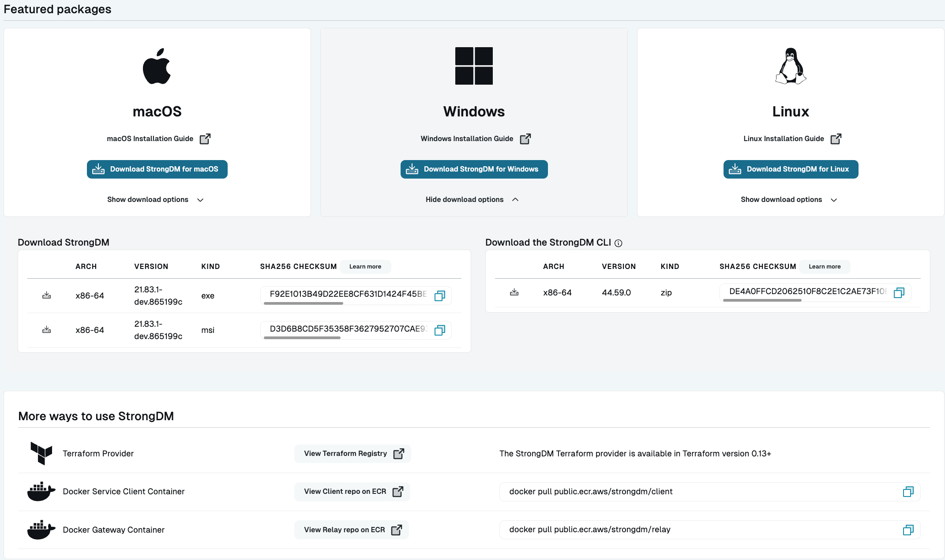Download the x86-64 exe installer via row icon
This screenshot has width=945, height=560.
46,295
